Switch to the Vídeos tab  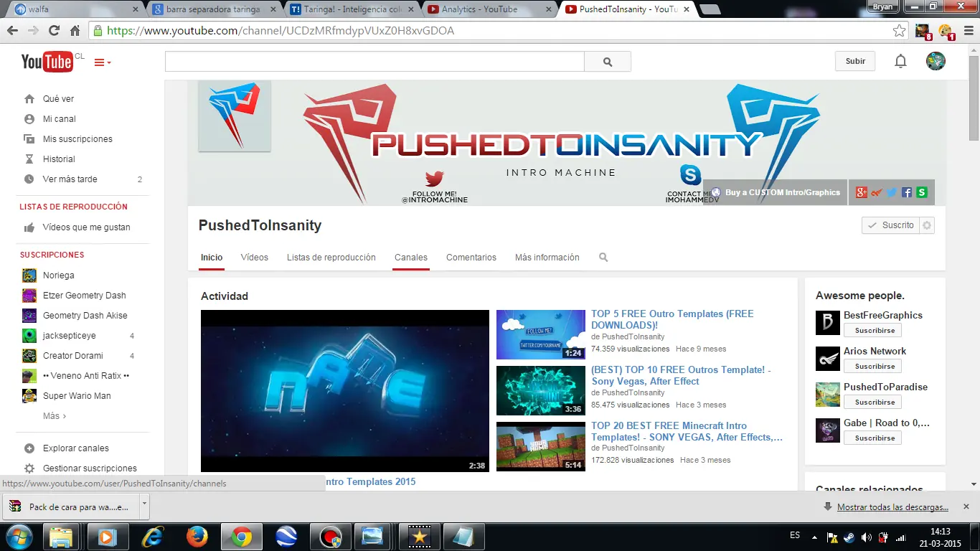[255, 258]
